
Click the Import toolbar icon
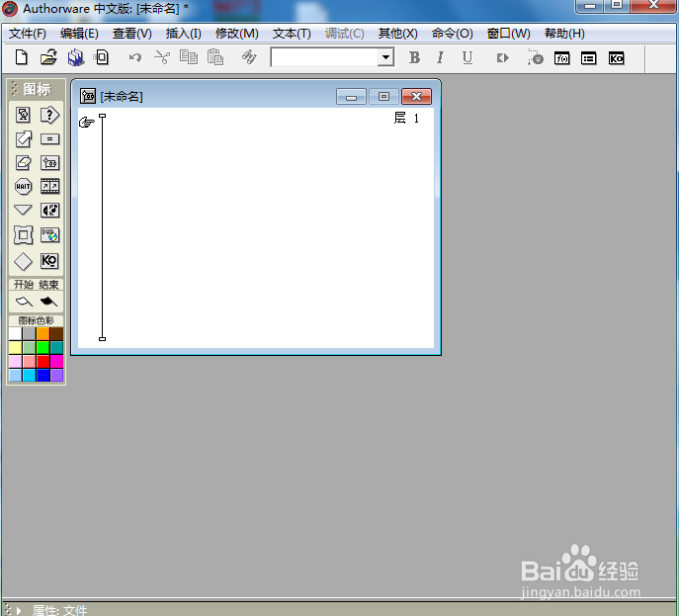102,57
